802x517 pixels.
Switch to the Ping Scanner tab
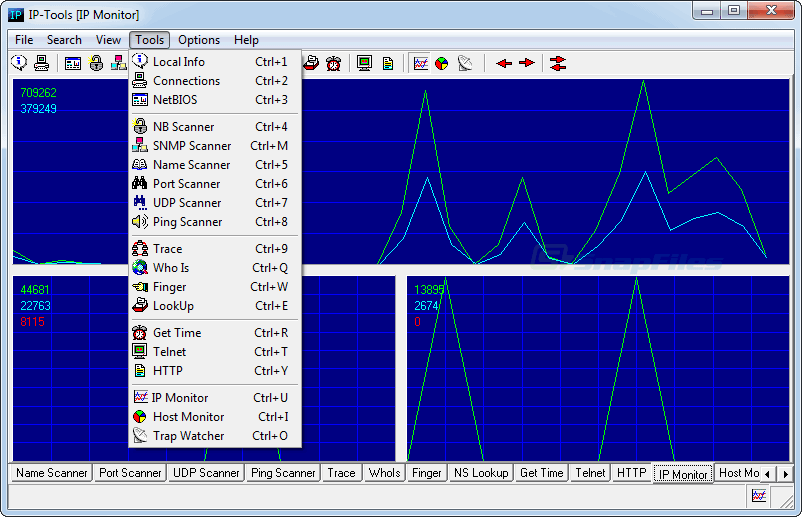pos(283,473)
